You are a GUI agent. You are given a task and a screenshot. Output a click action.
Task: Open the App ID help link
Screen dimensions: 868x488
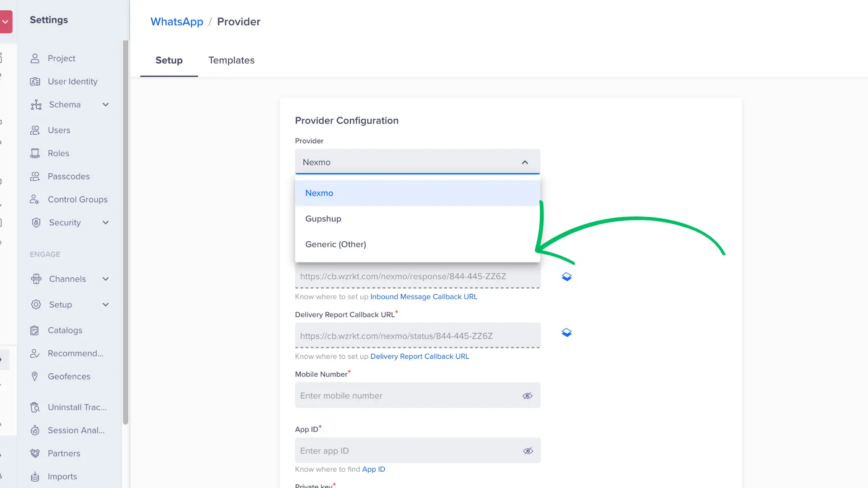pyautogui.click(x=373, y=469)
